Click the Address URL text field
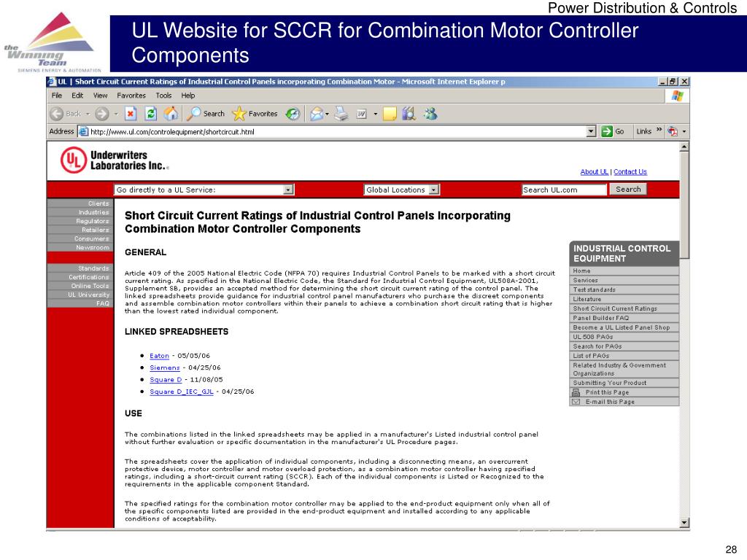This screenshot has height=560, width=747. click(x=337, y=131)
